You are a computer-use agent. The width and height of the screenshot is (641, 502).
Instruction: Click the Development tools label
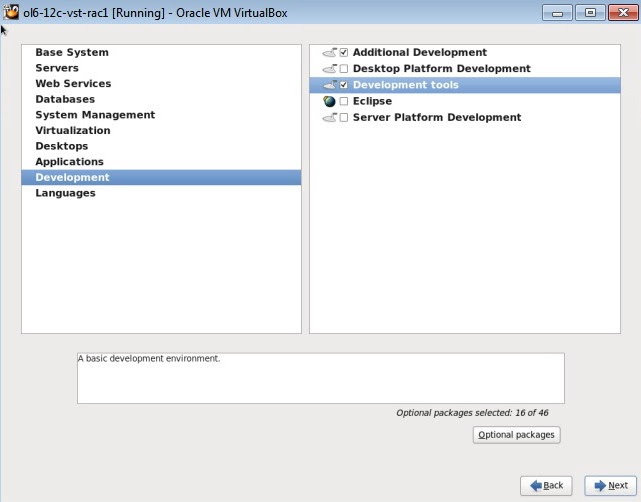point(406,85)
